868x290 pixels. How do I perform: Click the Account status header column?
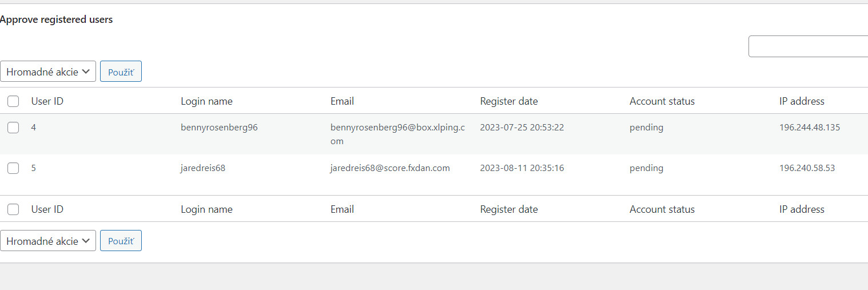click(x=662, y=101)
